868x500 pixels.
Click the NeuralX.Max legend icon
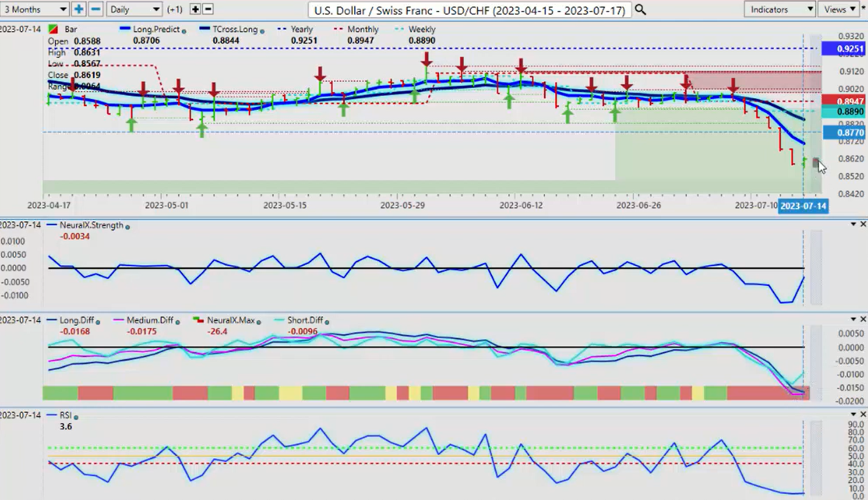pyautogui.click(x=197, y=320)
